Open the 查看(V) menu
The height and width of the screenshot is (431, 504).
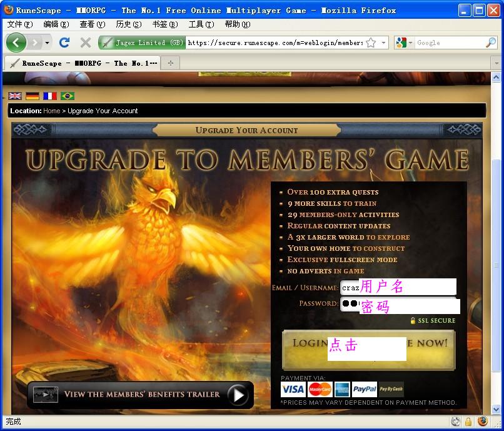pos(93,24)
